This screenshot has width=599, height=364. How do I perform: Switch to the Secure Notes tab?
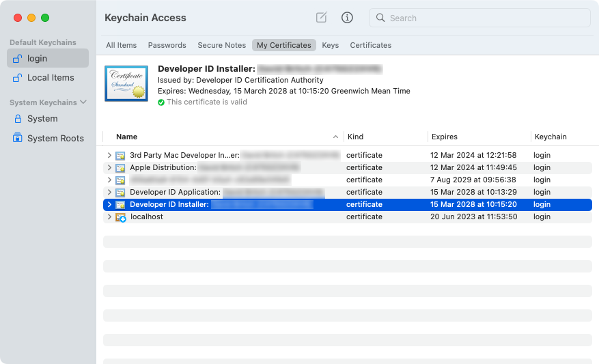click(x=221, y=45)
